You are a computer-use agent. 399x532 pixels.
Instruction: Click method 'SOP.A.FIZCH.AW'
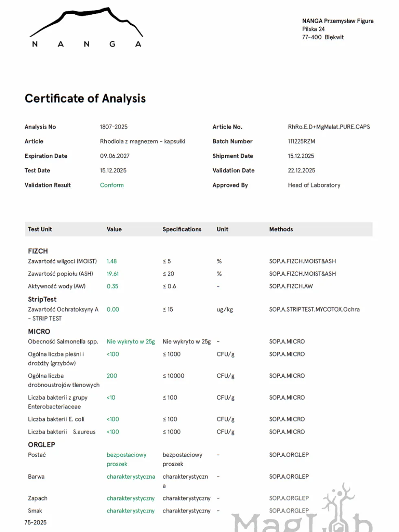coord(291,286)
